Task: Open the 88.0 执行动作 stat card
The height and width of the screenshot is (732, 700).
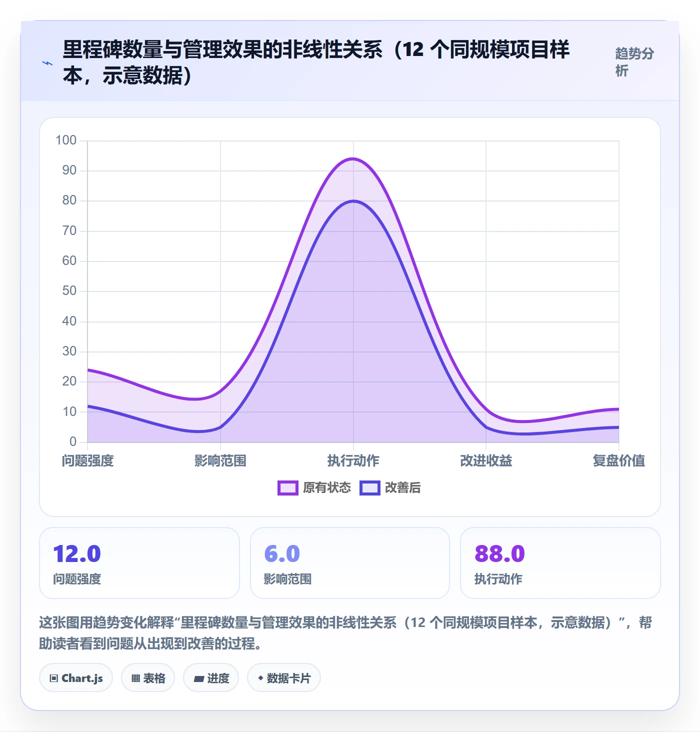Action: tap(560, 563)
